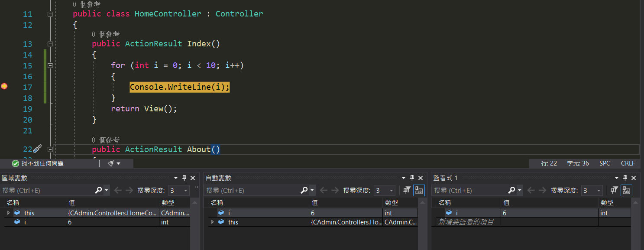This screenshot has height=250, width=644.
Task: Collapse the for loop block at line 15
Action: click(x=50, y=65)
